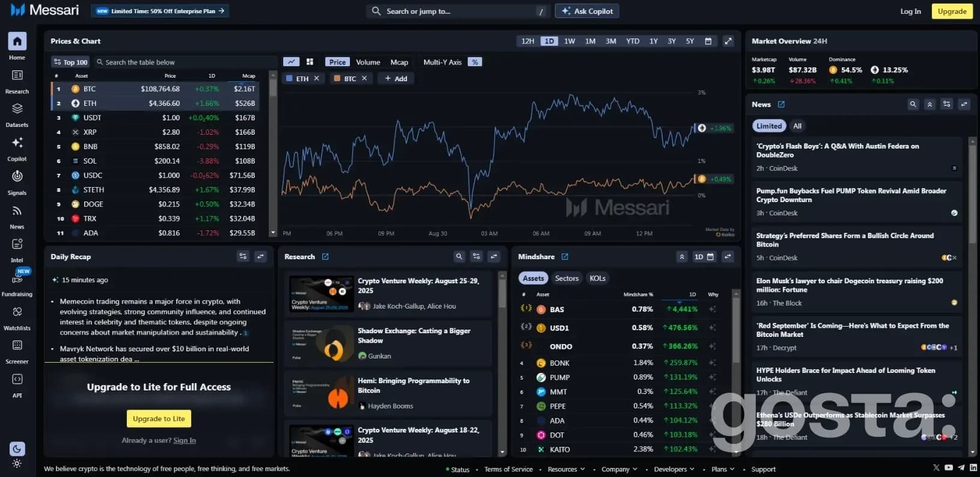Open the YouTube footer icon
Image resolution: width=980 pixels, height=477 pixels.
point(949,467)
